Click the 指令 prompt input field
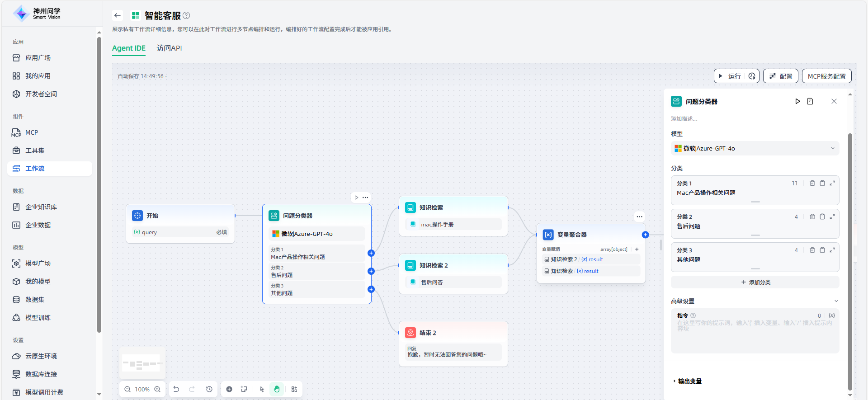This screenshot has width=868, height=400. coord(755,334)
